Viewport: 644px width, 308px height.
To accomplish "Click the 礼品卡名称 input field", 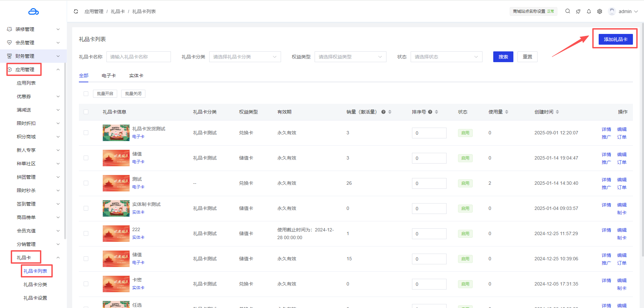I will click(138, 57).
